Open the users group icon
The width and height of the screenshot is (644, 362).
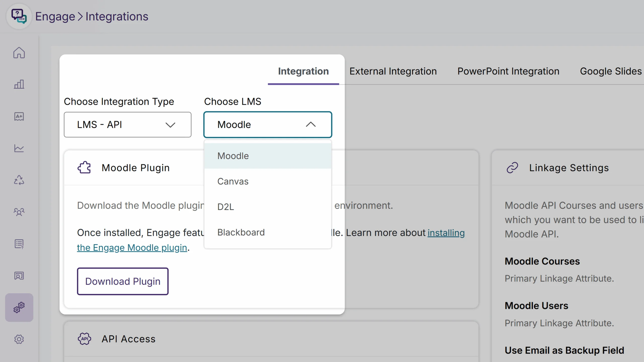(19, 212)
